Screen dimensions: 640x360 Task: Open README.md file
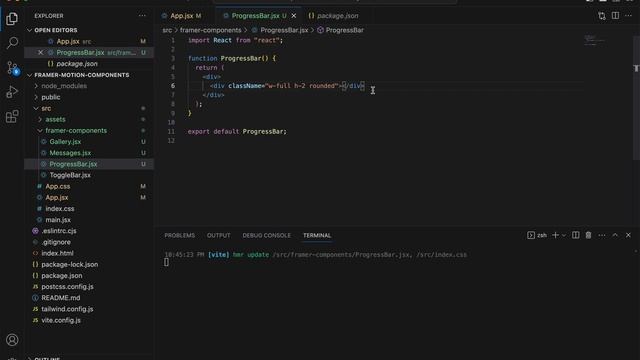coord(60,298)
